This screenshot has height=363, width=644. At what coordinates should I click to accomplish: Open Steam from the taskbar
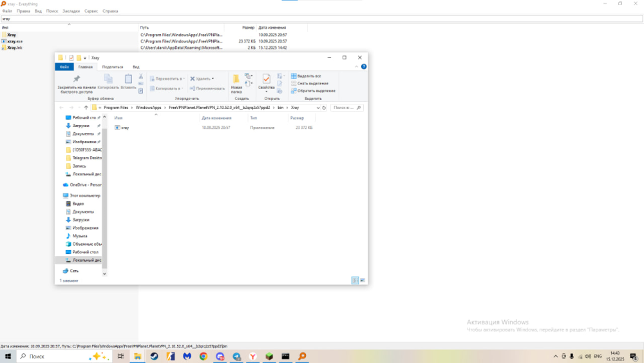[x=154, y=357]
